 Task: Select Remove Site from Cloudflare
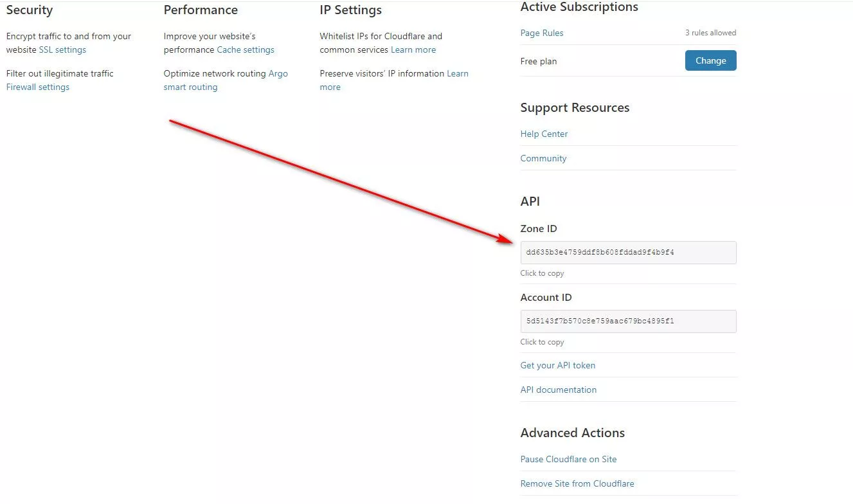577,483
